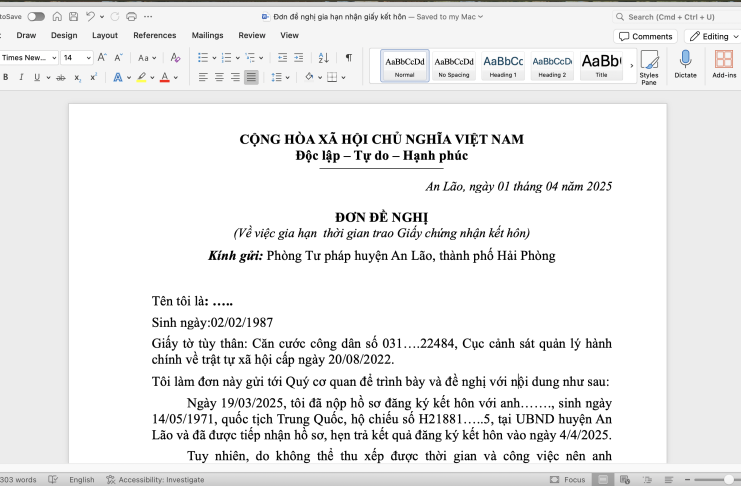This screenshot has width=741, height=486.
Task: Toggle Bold formatting
Action: pos(6,77)
